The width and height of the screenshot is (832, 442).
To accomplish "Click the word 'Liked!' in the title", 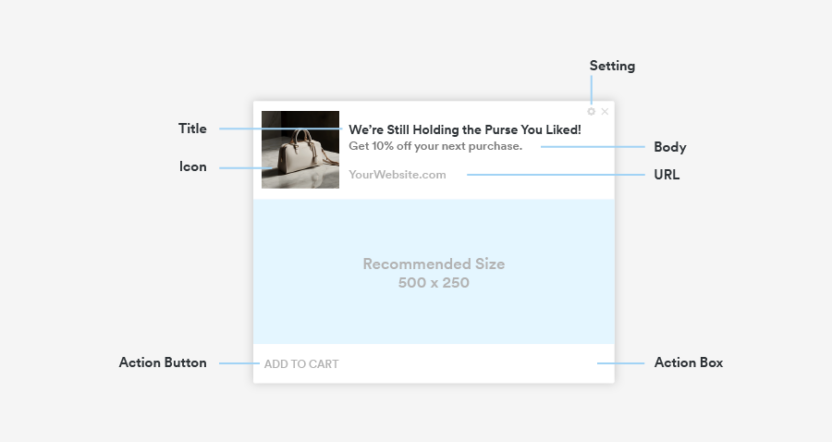I will point(563,129).
